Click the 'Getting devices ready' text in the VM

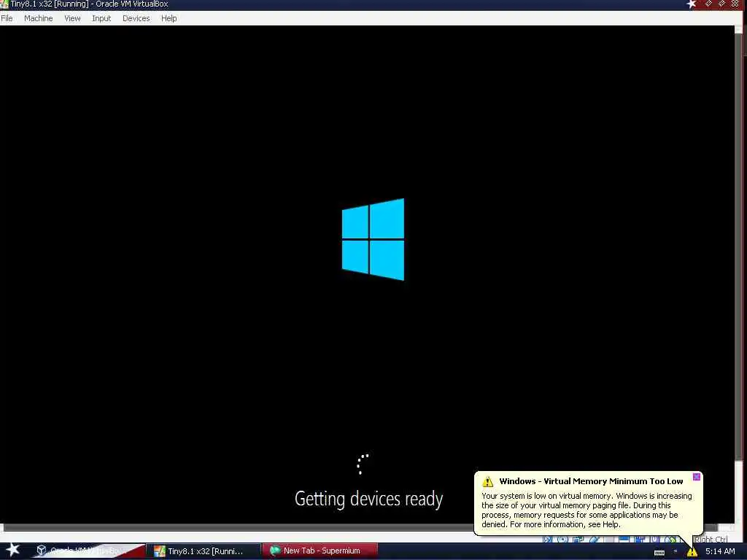(368, 499)
